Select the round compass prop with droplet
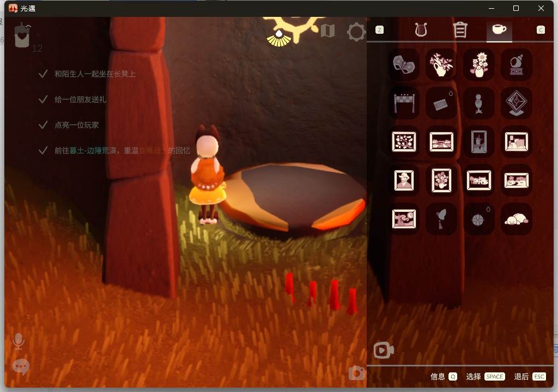The width and height of the screenshot is (558, 392). [479, 218]
